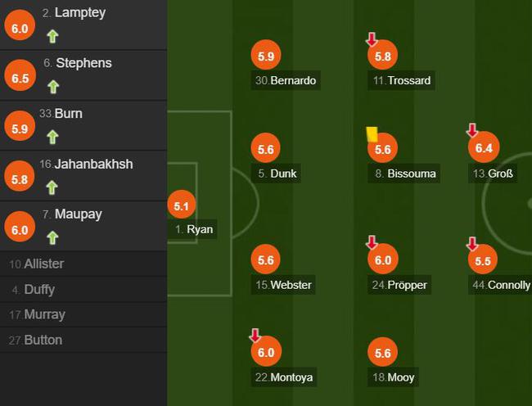The image size is (532, 406).
Task: Open Bernardo's player name label
Action: [x=286, y=80]
